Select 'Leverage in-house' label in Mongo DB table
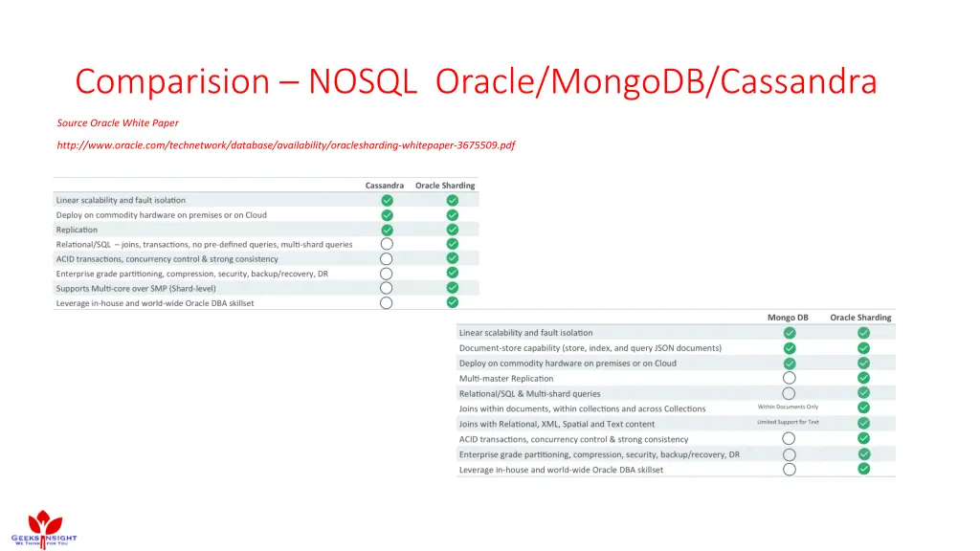Screen dimensions: 980x551 click(561, 470)
